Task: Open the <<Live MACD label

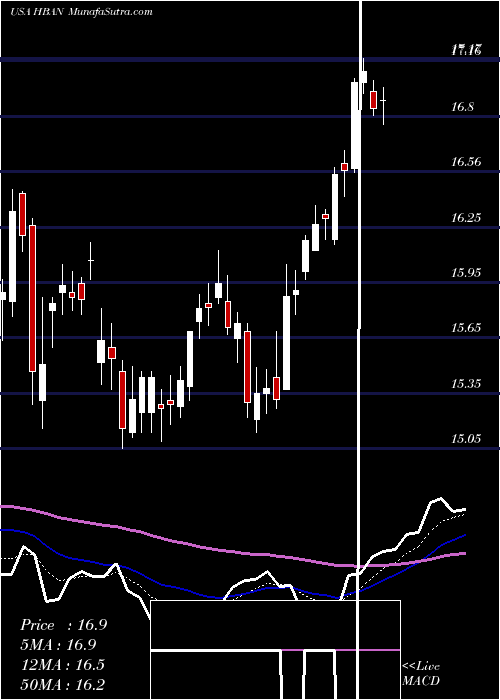Action: (421, 673)
